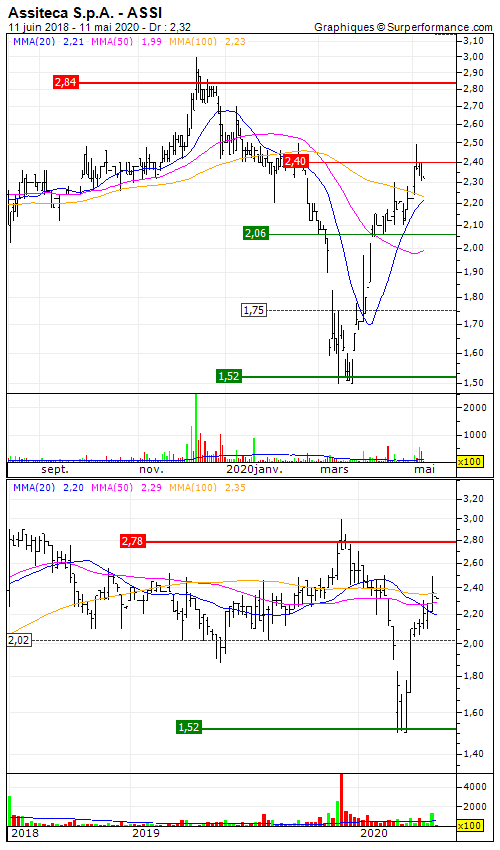The image size is (500, 850).
Task: Click the 1,50 price tick in upper chart
Action: pyautogui.click(x=473, y=382)
